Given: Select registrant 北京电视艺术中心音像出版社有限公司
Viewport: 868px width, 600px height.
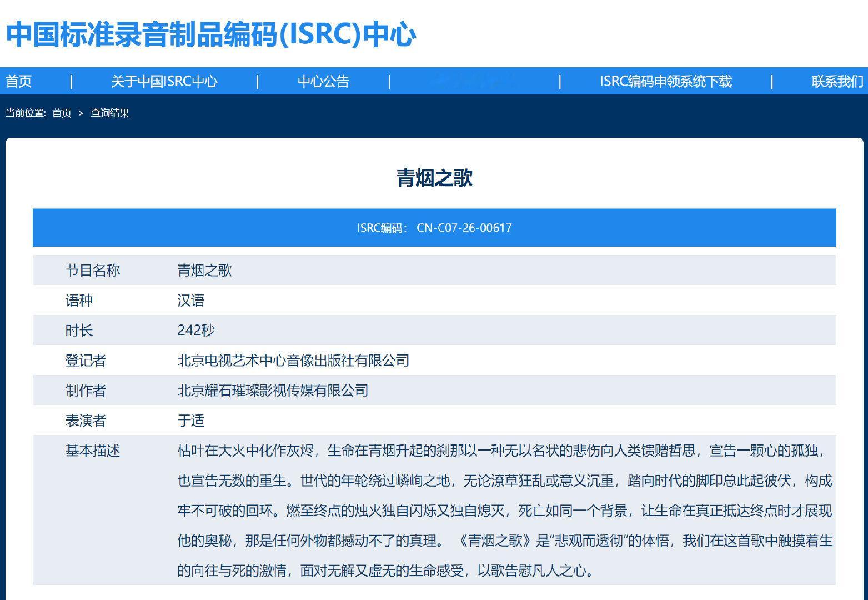Looking at the screenshot, I should coord(293,361).
